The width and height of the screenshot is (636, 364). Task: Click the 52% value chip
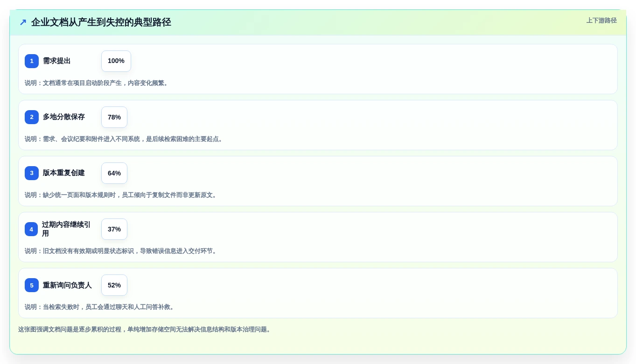[114, 285]
